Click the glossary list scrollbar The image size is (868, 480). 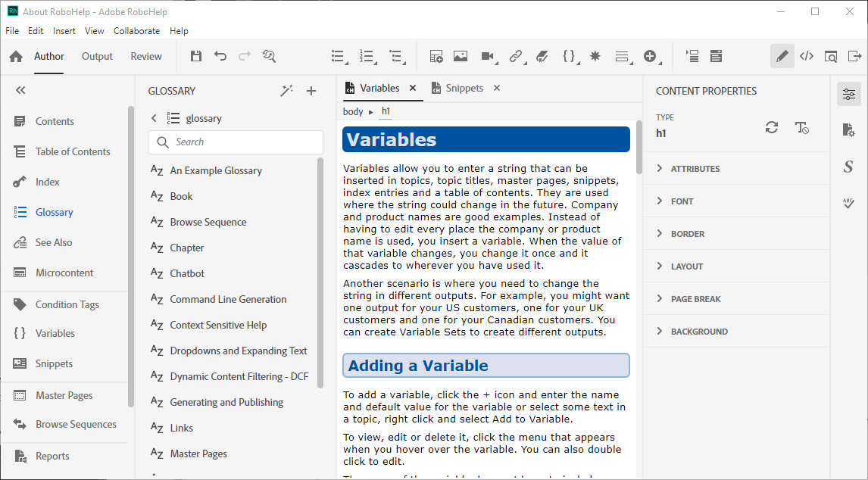pos(320,273)
